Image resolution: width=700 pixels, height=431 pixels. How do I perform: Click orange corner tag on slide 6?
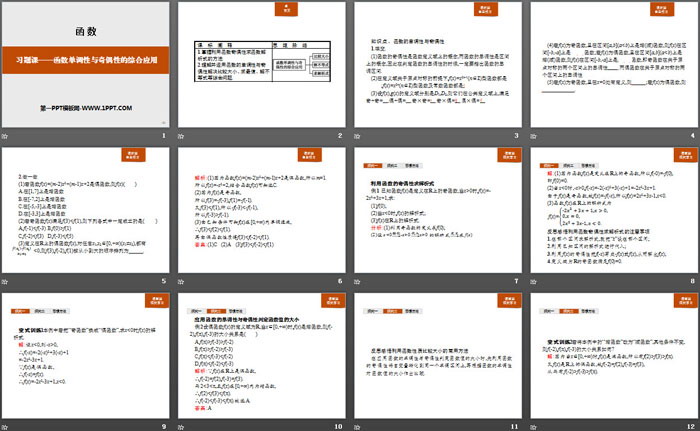(309, 155)
